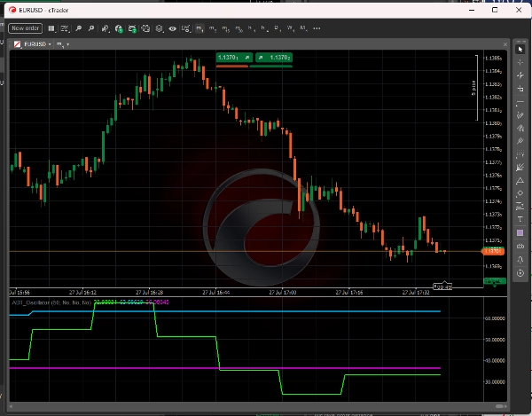532x416 pixels.
Task: Switch to the m30 timeframe
Action: coord(239,28)
